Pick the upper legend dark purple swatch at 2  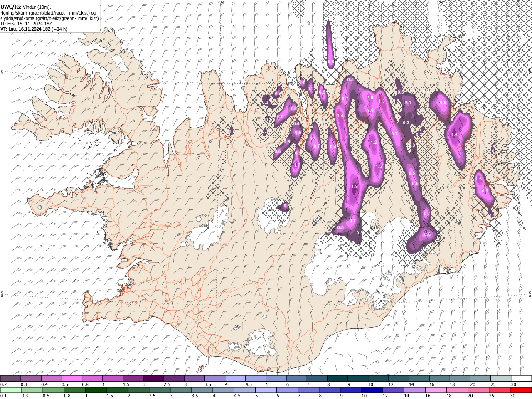(x=153, y=378)
